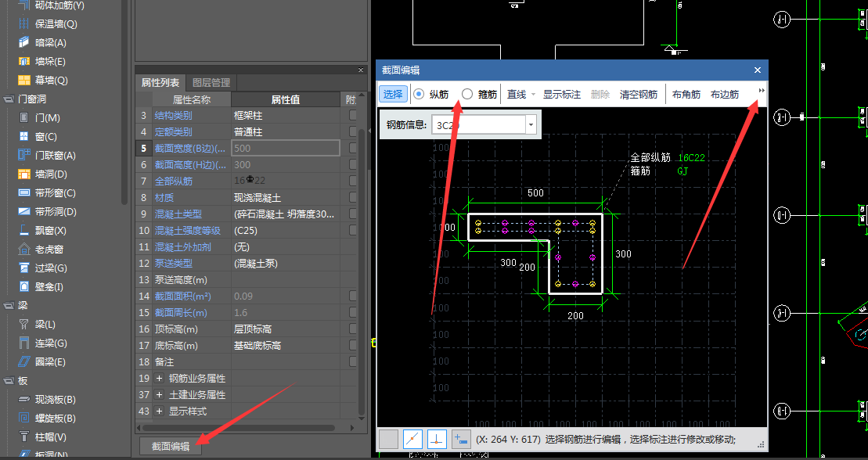Click the 钢筋信息 input field
This screenshot has width=868, height=460.
(479, 125)
